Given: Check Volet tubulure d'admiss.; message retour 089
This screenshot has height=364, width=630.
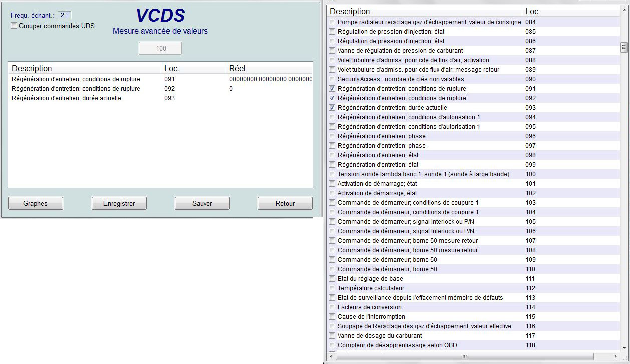Looking at the screenshot, I should (332, 70).
